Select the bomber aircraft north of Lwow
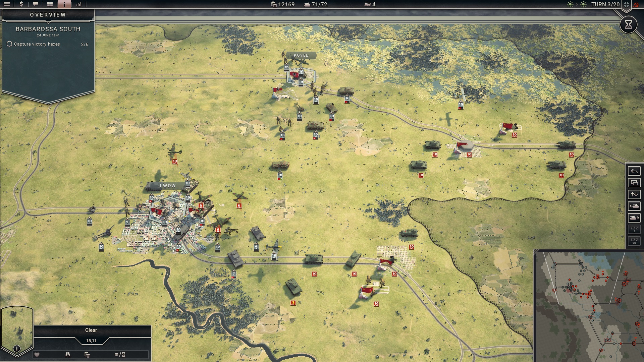Viewport: 644px width, 362px height. [x=174, y=152]
